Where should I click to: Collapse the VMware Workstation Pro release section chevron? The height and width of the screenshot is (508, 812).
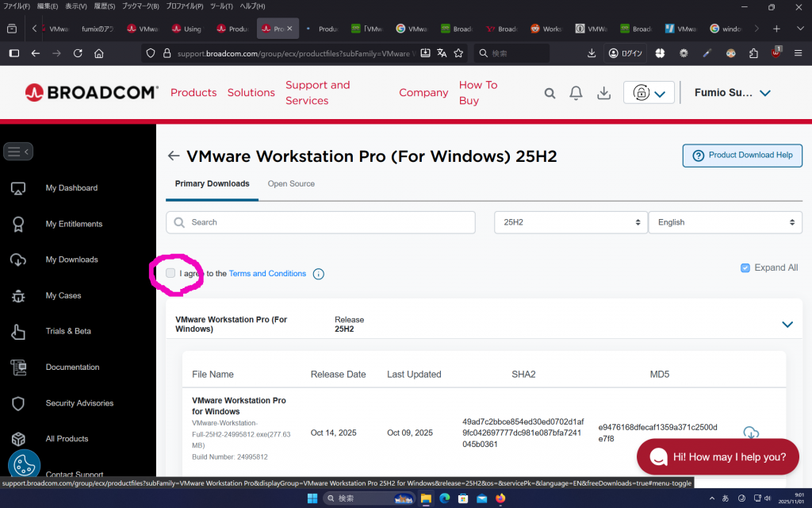coord(787,324)
